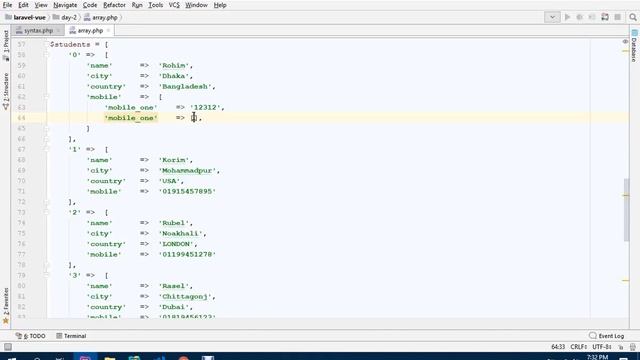Click the laravel-vue breadcrumb folder
Screen dimensions: 640x360
coord(25,18)
